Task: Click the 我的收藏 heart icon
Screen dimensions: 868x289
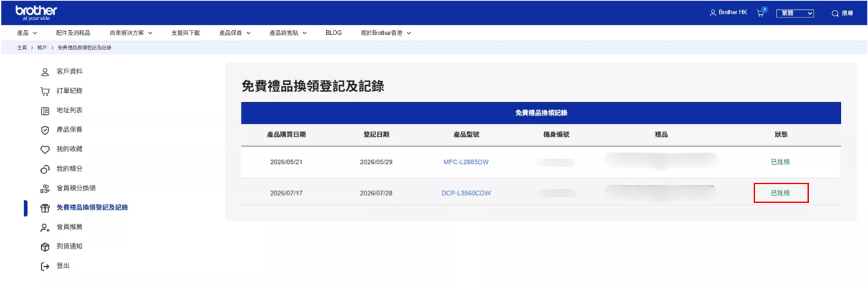Action: pos(45,149)
